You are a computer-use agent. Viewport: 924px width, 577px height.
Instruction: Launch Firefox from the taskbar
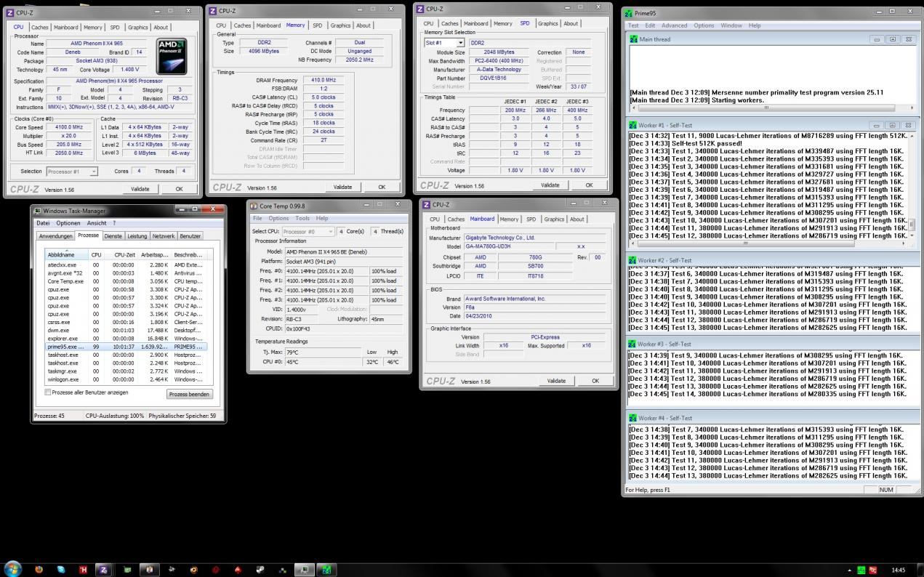pyautogui.click(x=39, y=570)
